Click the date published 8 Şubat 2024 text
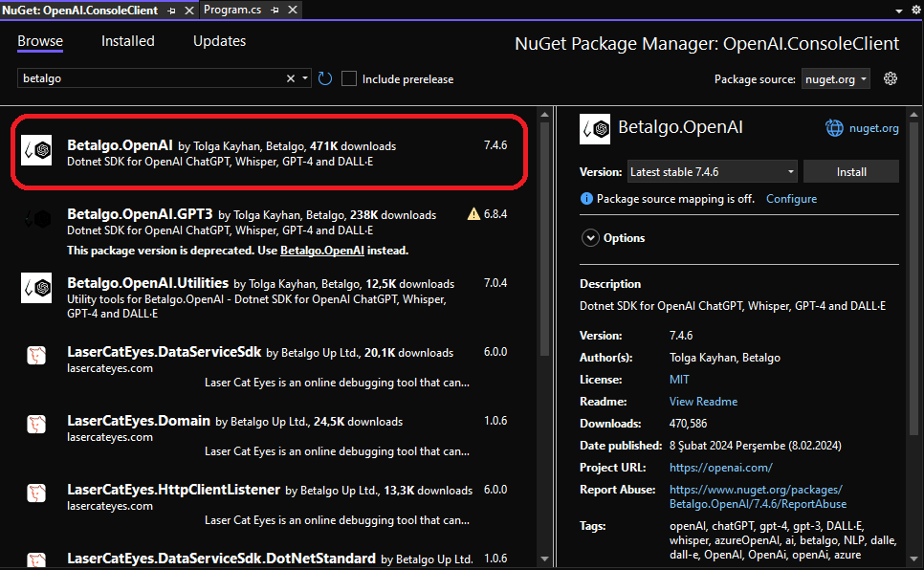Viewport: 924px width, 570px height. 755,445
